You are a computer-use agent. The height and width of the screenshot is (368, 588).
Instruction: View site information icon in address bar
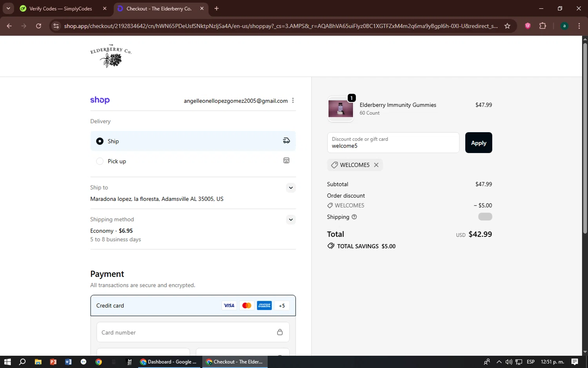click(x=56, y=26)
